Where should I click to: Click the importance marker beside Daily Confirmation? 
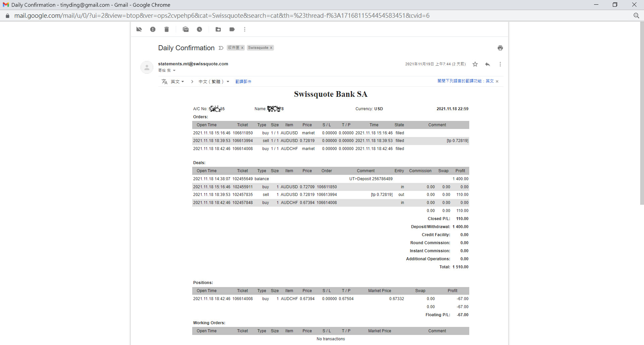click(221, 48)
